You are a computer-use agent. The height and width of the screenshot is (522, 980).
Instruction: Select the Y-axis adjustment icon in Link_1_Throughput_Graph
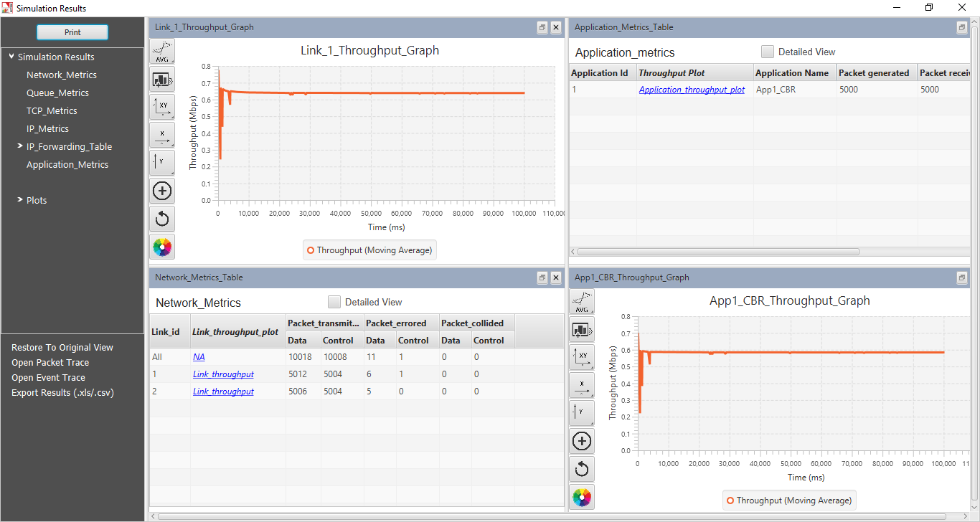pos(162,162)
